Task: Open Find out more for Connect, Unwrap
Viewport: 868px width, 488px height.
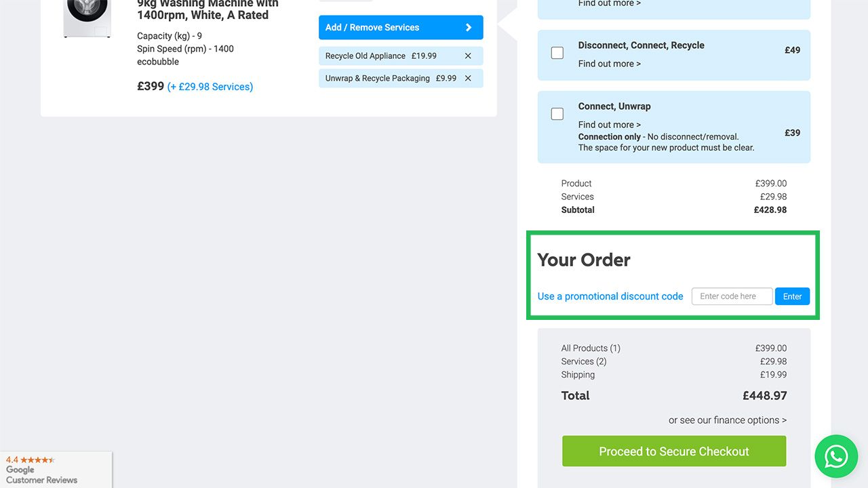Action: pyautogui.click(x=609, y=124)
